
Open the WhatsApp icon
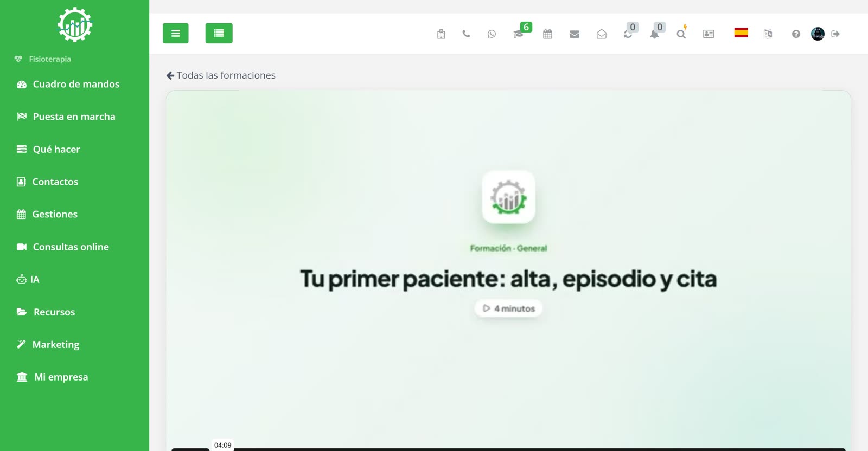tap(492, 34)
